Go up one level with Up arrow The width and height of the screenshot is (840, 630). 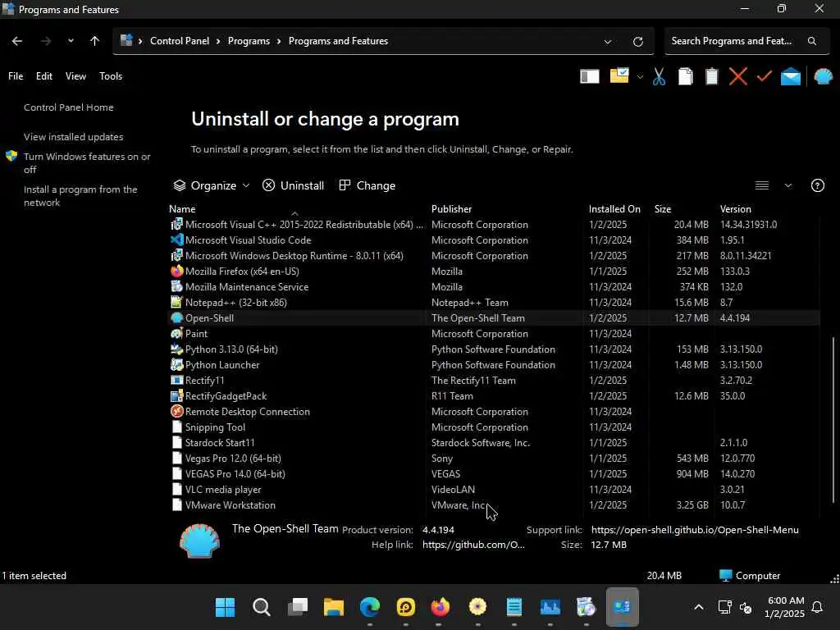(94, 41)
